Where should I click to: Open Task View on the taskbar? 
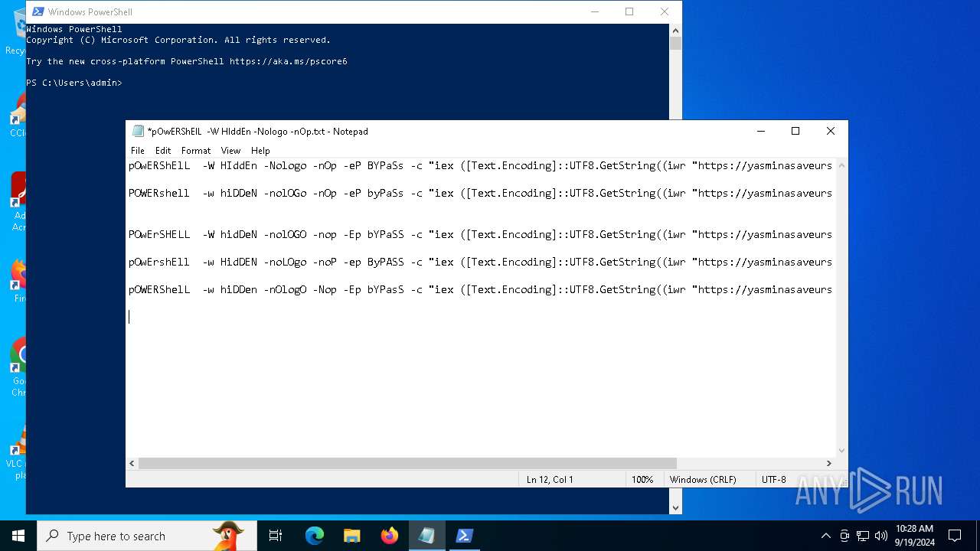tap(276, 536)
